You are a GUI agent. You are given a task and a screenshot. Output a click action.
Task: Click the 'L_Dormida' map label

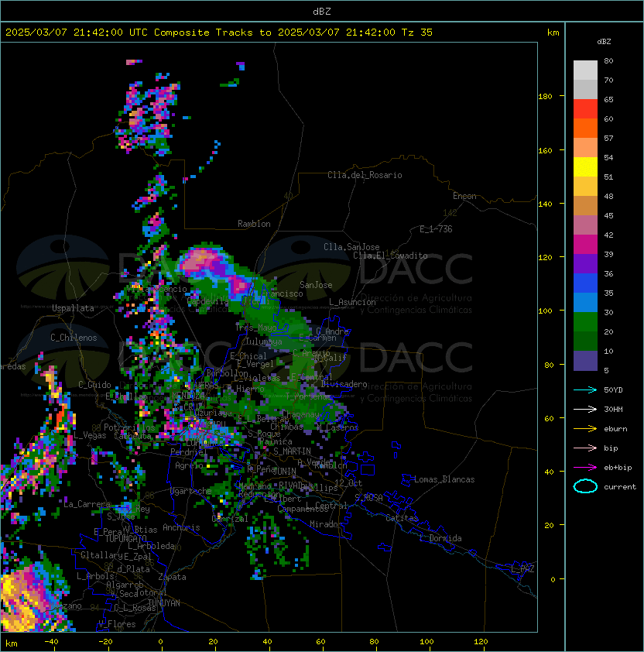440,538
